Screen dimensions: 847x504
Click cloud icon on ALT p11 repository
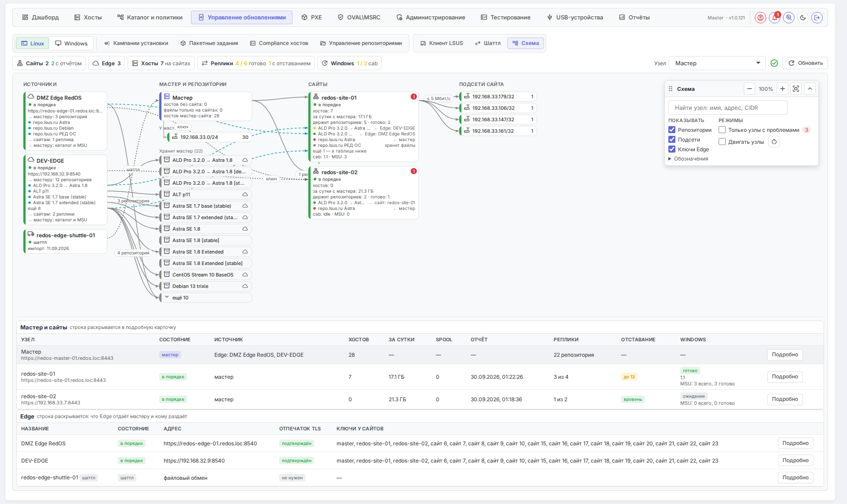(x=245, y=194)
